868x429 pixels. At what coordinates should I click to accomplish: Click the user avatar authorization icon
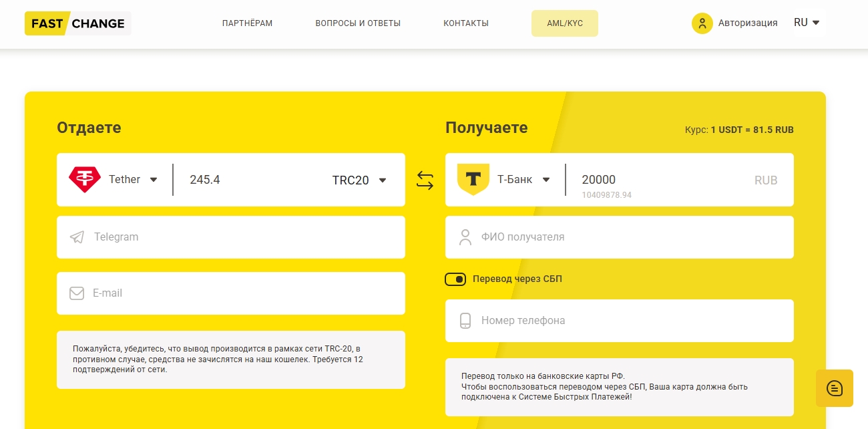coord(702,23)
